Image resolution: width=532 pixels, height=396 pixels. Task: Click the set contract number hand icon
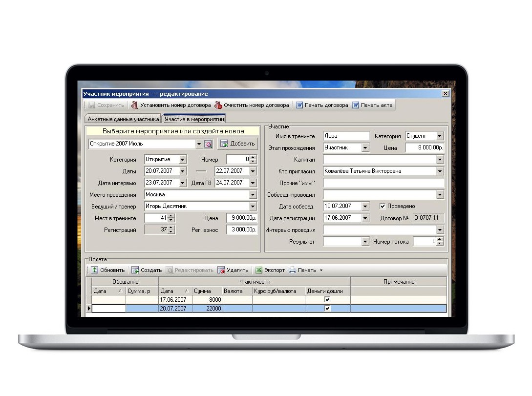(135, 105)
